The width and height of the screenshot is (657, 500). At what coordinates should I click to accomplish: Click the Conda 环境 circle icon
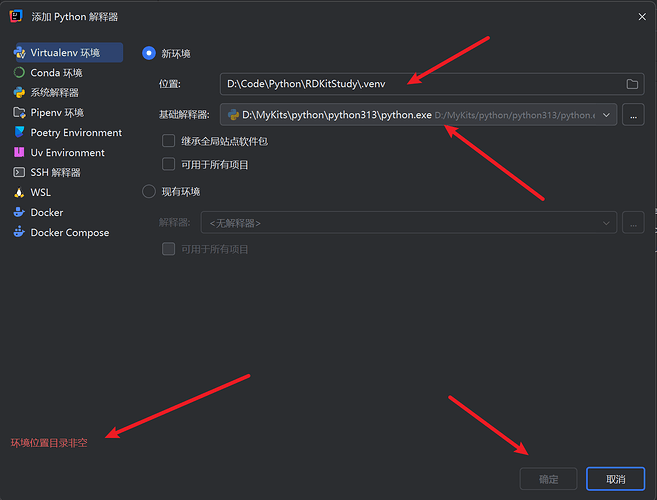(x=19, y=73)
